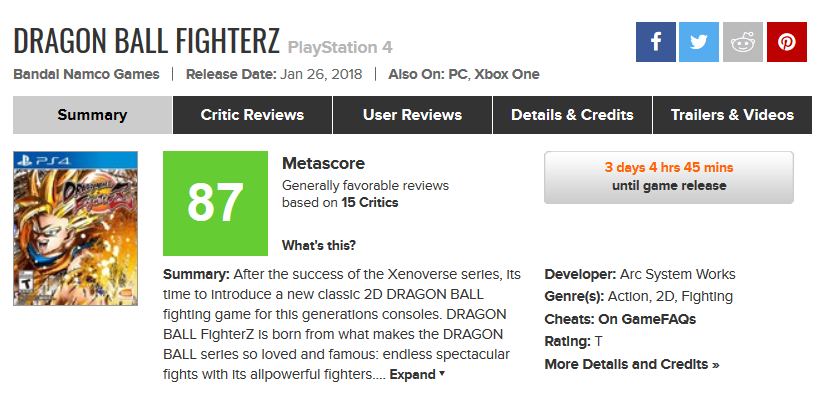Open the Summary tab
Screen dimensions: 823x396
point(92,115)
